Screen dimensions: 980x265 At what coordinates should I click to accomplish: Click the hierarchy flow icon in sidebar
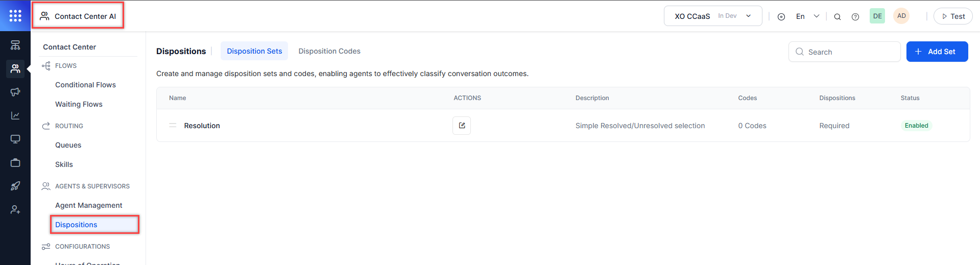[x=15, y=45]
